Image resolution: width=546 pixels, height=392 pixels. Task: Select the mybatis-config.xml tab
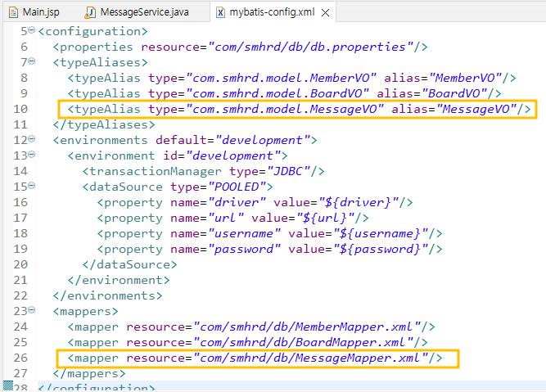pyautogui.click(x=272, y=12)
